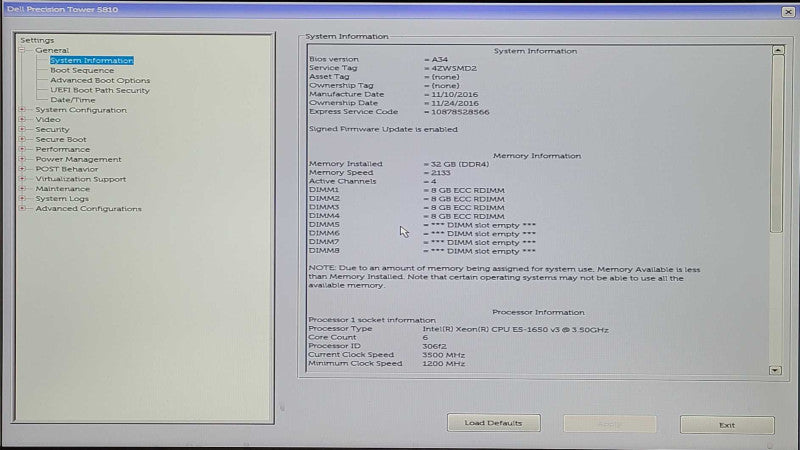
Task: Click the Bios version value A34
Action: point(439,59)
